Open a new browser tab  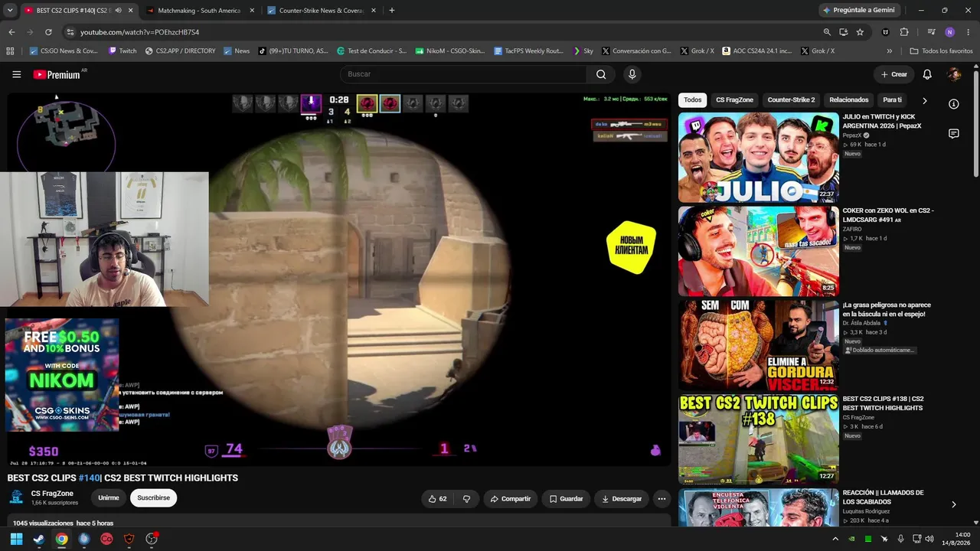tap(392, 11)
